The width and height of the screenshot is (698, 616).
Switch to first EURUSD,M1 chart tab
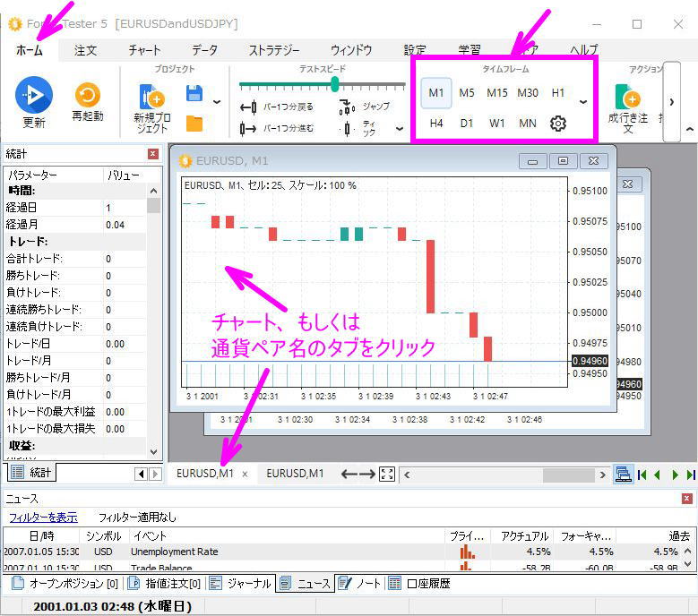tap(205, 474)
